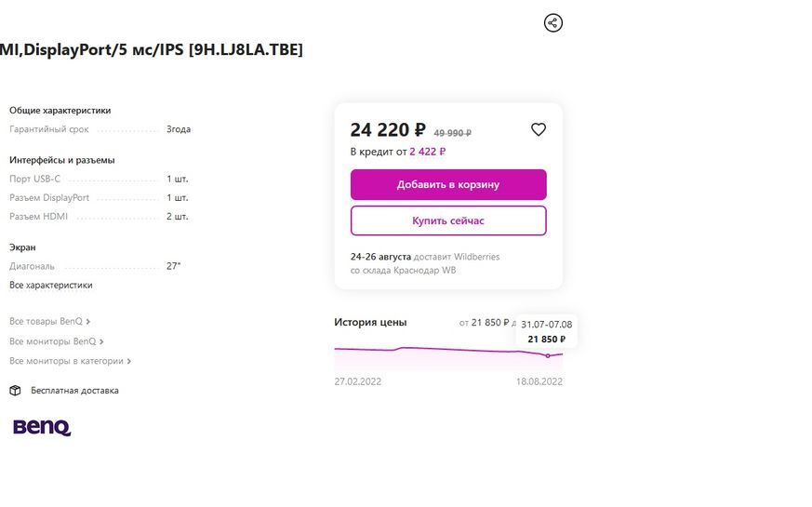The height and width of the screenshot is (507, 812).
Task: Click the crossed-out price 49 990 ₽
Action: 453,133
